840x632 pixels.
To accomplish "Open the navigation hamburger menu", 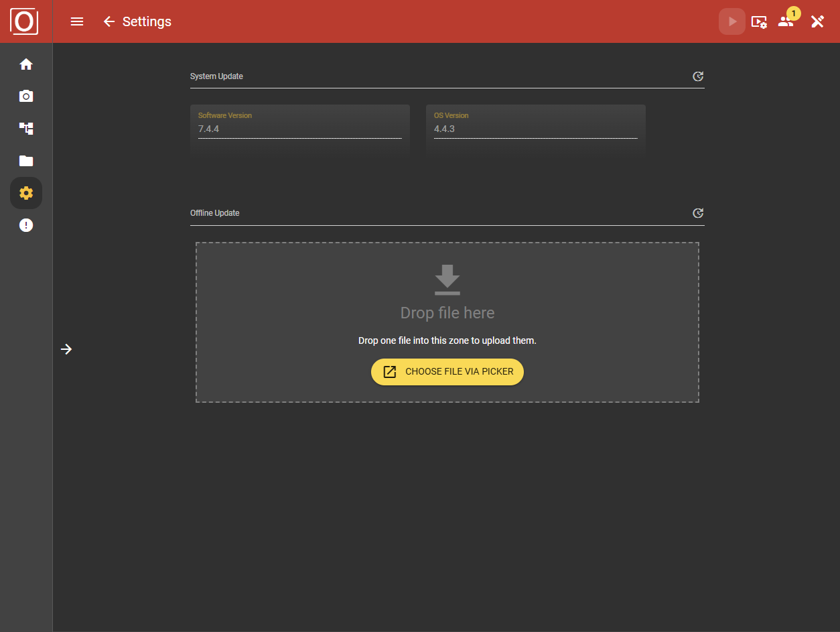I will point(76,21).
